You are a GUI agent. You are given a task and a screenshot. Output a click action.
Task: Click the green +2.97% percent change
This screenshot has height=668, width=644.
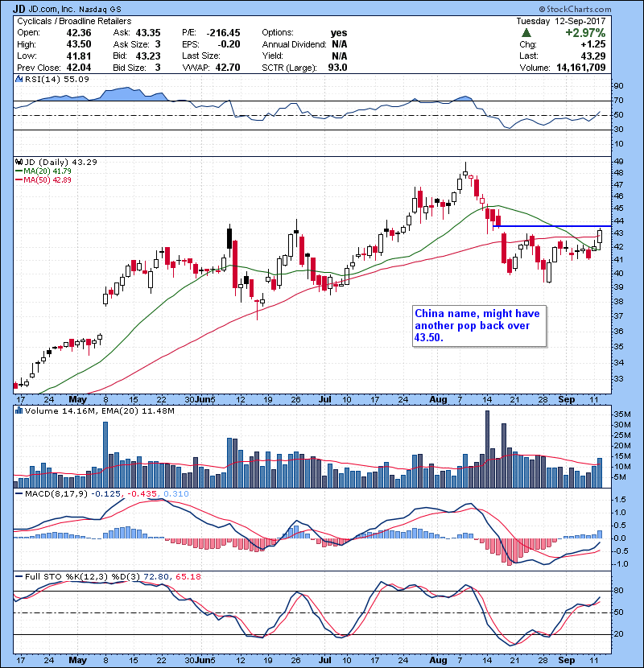pyautogui.click(x=585, y=33)
